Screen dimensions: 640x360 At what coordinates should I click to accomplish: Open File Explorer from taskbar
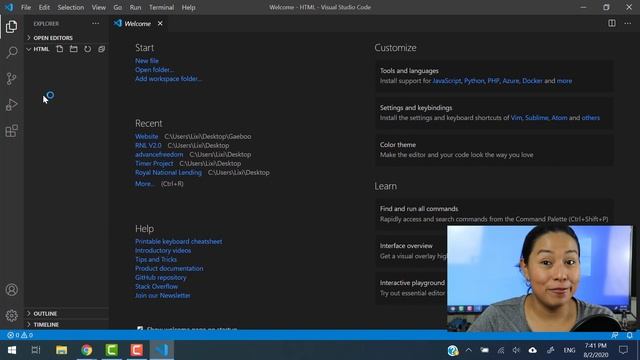coord(62,350)
